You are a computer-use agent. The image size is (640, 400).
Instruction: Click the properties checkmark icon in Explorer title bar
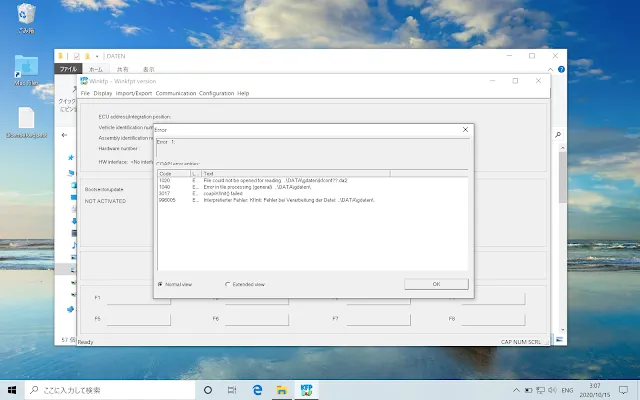click(x=76, y=56)
